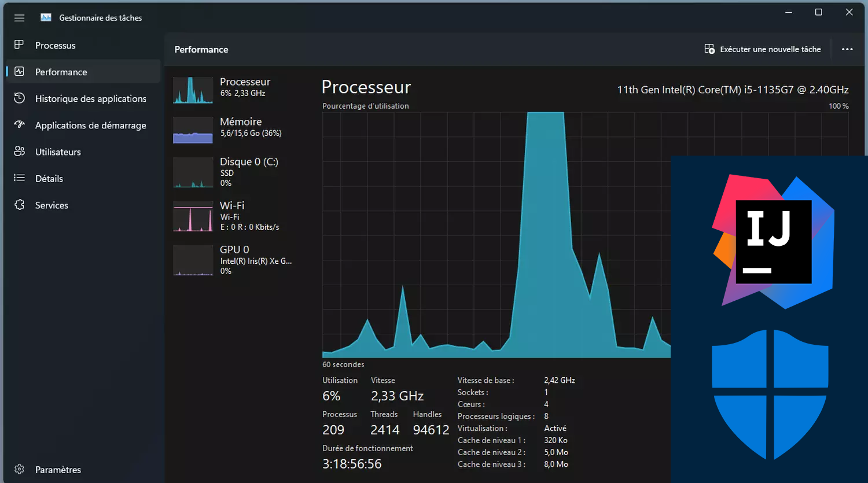Click the uptime value 3:18:56:56
The height and width of the screenshot is (483, 868).
click(x=352, y=464)
